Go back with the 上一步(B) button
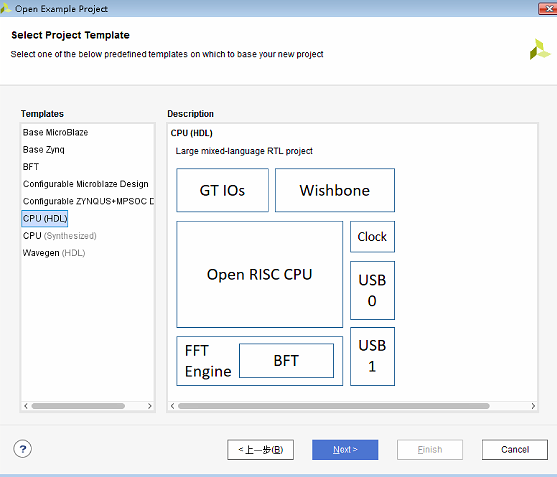Image resolution: width=557 pixels, height=477 pixels. point(260,450)
